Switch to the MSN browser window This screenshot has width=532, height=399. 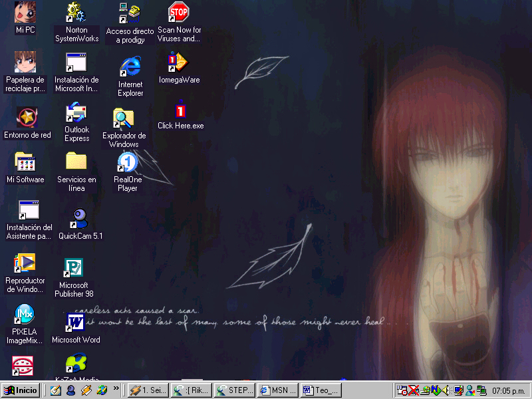(278, 390)
